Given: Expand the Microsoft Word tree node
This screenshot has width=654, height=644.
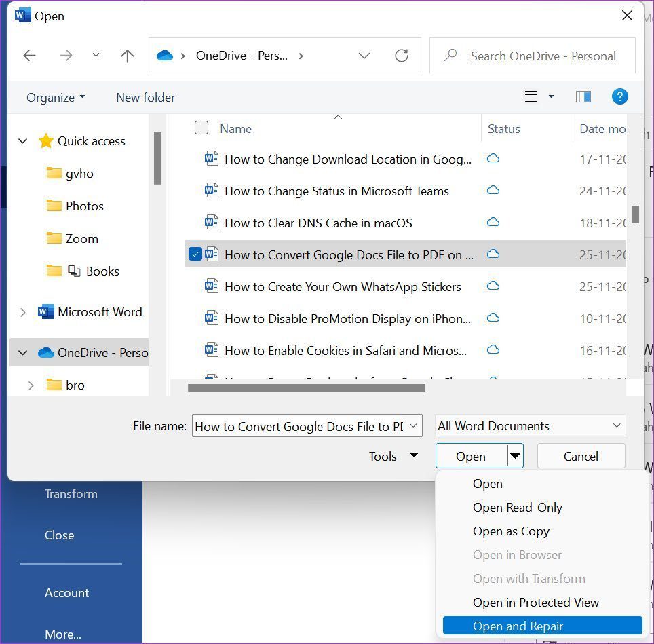Looking at the screenshot, I should click(23, 312).
